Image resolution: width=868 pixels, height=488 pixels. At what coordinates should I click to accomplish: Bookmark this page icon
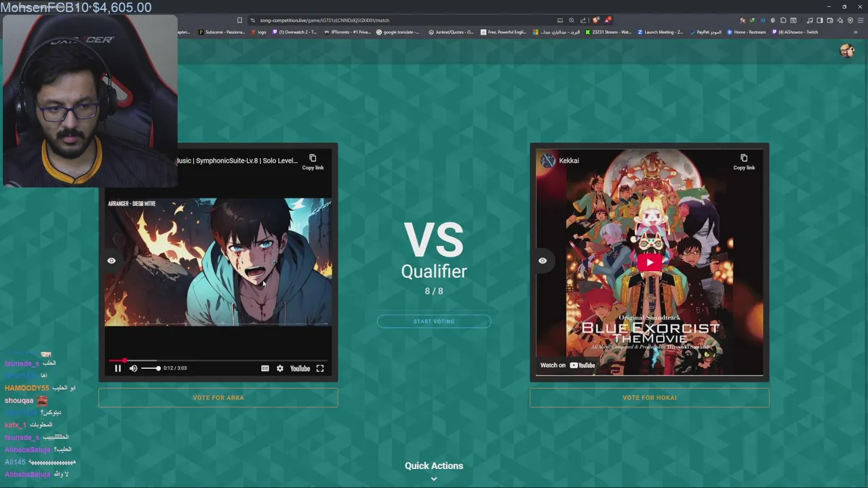tap(239, 20)
